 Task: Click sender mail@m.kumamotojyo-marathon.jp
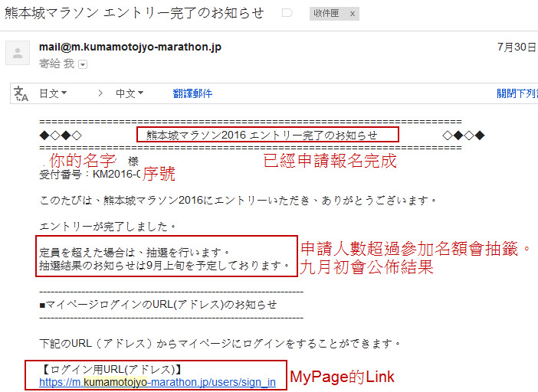pos(130,47)
